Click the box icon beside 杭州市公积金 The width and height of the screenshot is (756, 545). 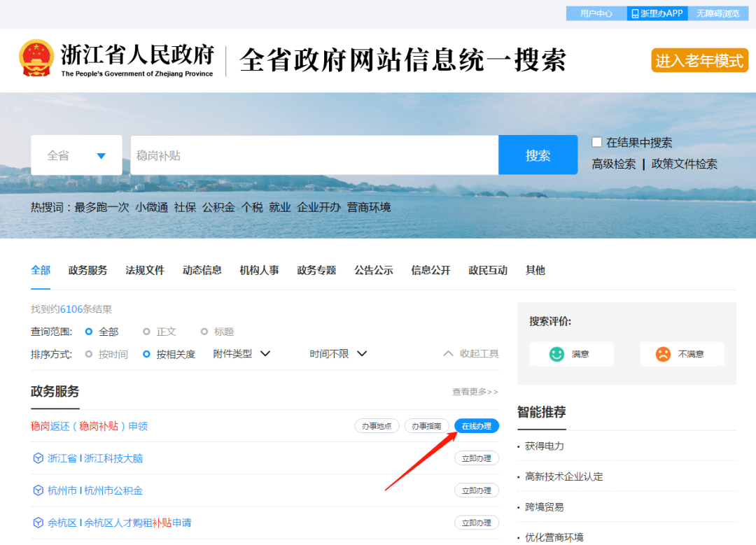point(38,490)
